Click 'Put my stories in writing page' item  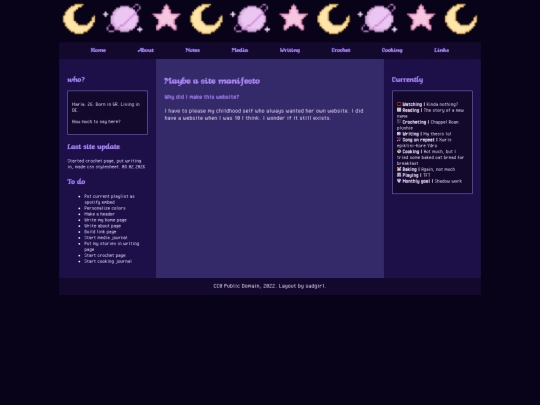(112, 246)
